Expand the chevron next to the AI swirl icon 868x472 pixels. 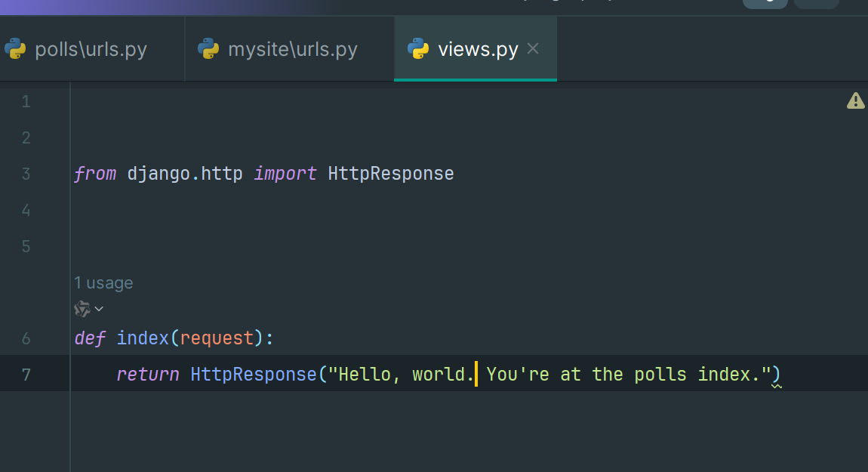coord(99,309)
